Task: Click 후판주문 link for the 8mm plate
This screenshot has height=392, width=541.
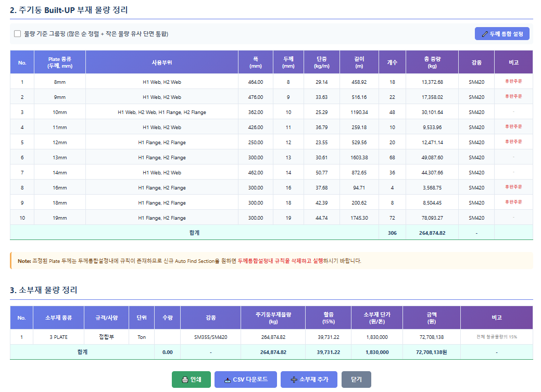Action: [512, 81]
